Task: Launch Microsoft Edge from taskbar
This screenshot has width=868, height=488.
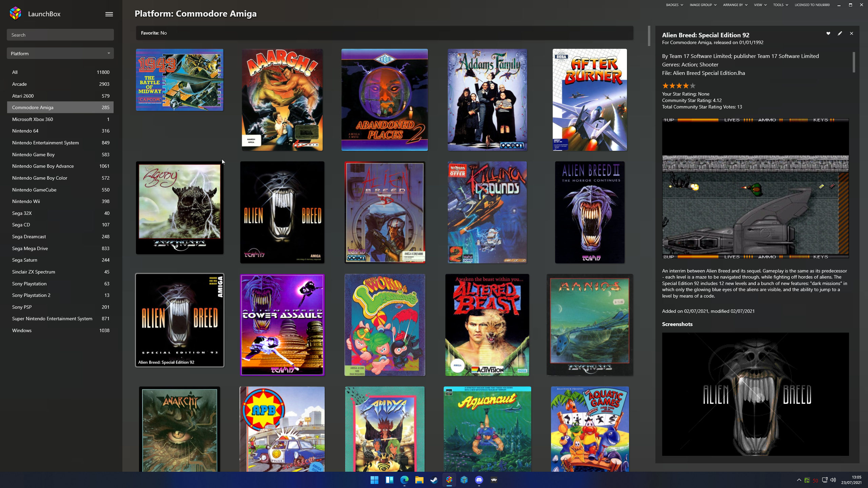Action: click(x=404, y=480)
